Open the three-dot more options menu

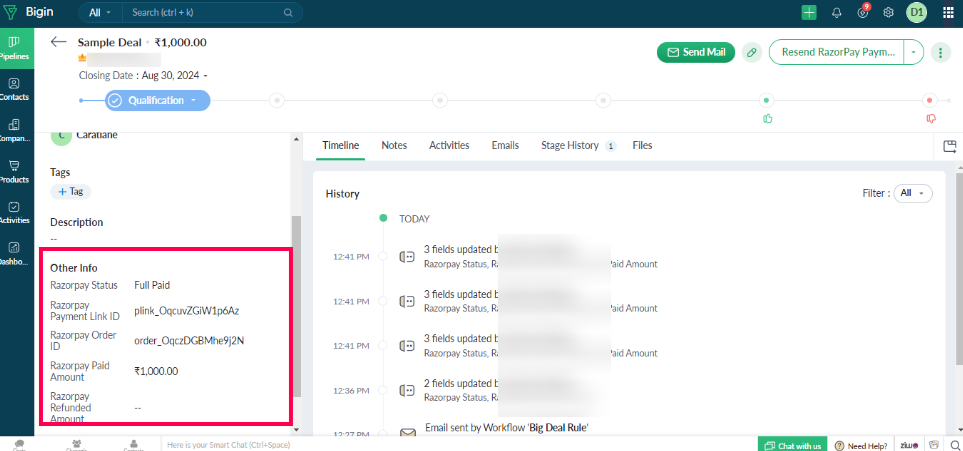[940, 52]
